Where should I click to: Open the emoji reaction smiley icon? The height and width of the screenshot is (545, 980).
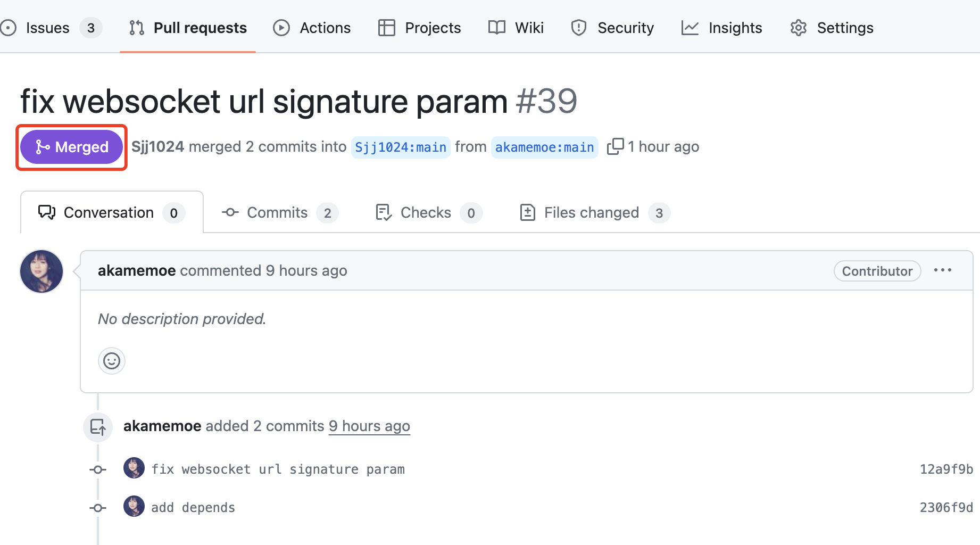[x=111, y=360]
